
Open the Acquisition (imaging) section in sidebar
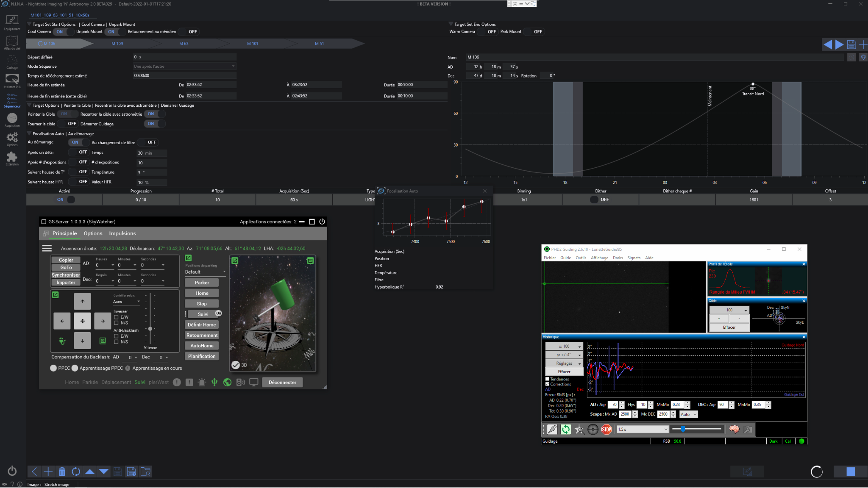click(x=12, y=119)
